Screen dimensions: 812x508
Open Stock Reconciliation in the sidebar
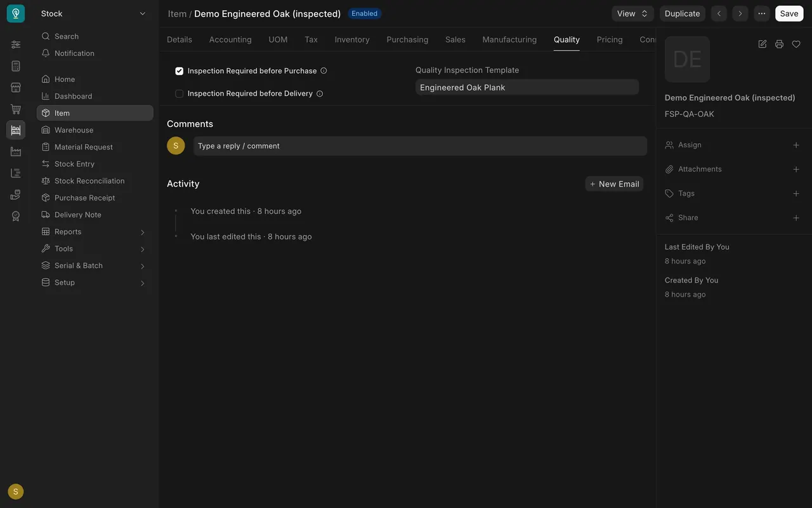95,181
